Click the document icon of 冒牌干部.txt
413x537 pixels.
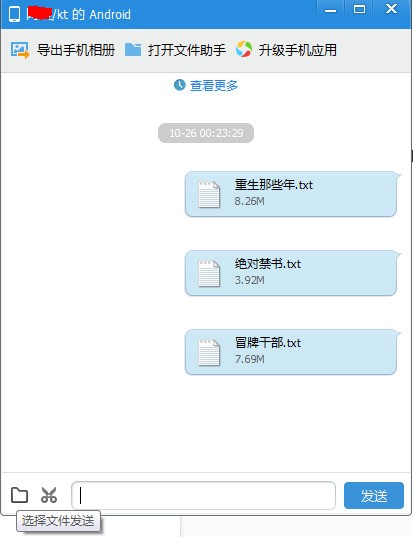[x=209, y=352]
